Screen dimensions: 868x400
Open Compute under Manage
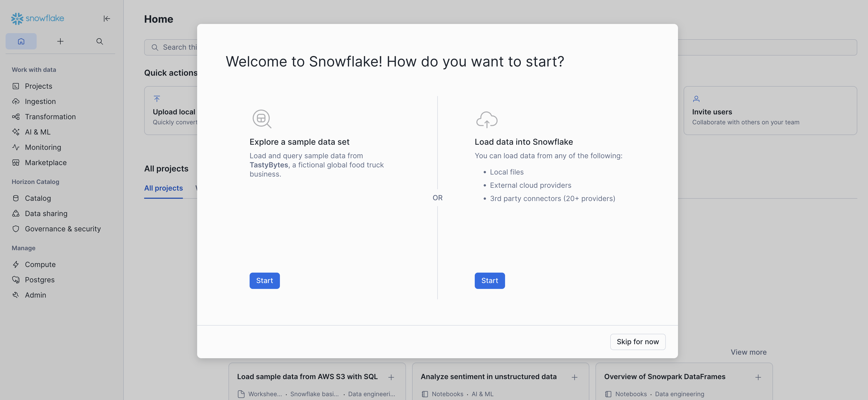[40, 264]
